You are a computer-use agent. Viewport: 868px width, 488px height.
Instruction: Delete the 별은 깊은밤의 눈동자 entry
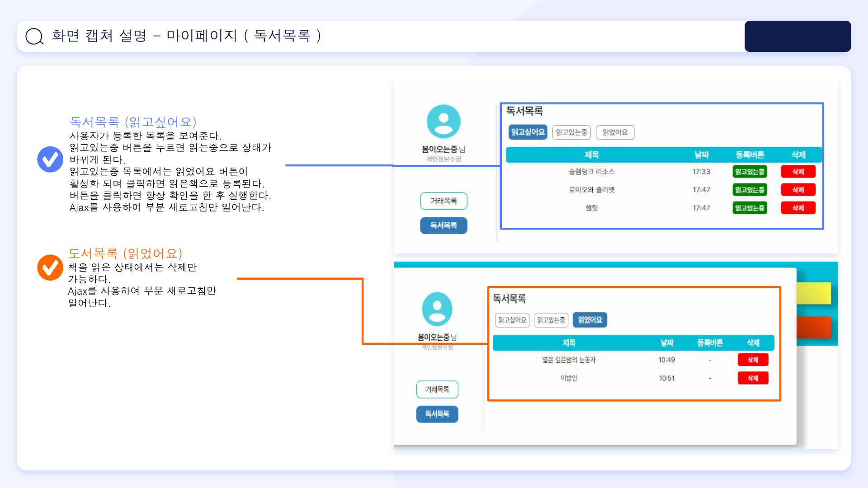[753, 360]
